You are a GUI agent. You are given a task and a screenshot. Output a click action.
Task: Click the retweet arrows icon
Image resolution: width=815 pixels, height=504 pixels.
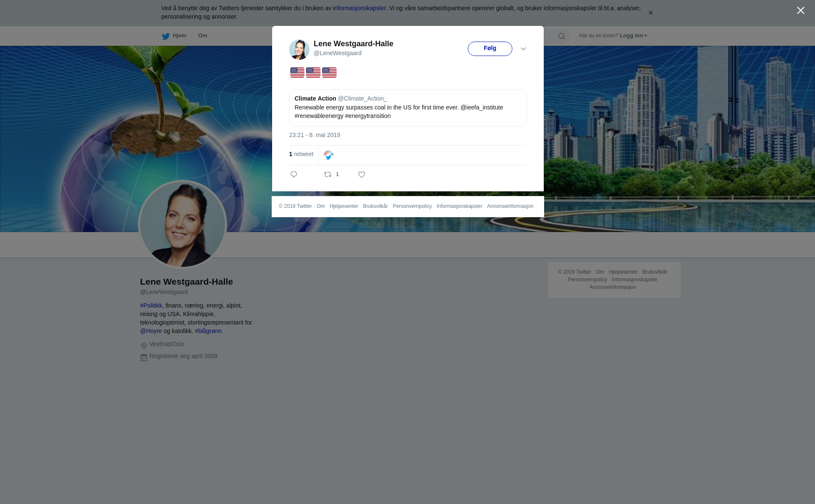(328, 174)
